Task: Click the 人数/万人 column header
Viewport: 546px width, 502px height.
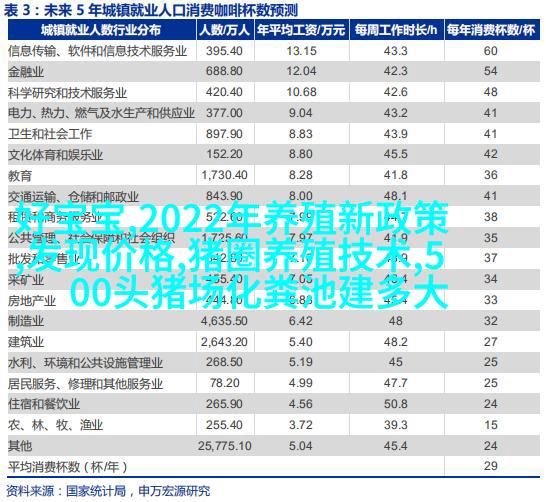Action: click(225, 30)
